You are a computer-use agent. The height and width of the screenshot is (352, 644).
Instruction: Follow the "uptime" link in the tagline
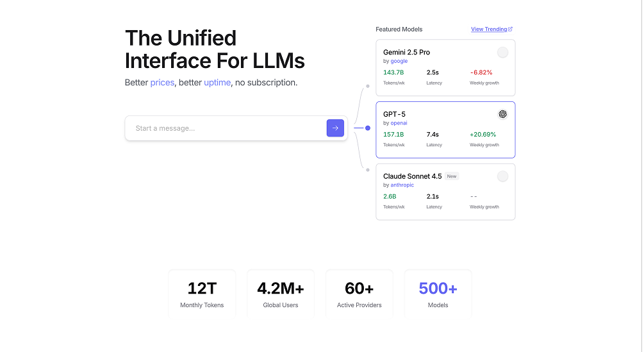pos(217,83)
